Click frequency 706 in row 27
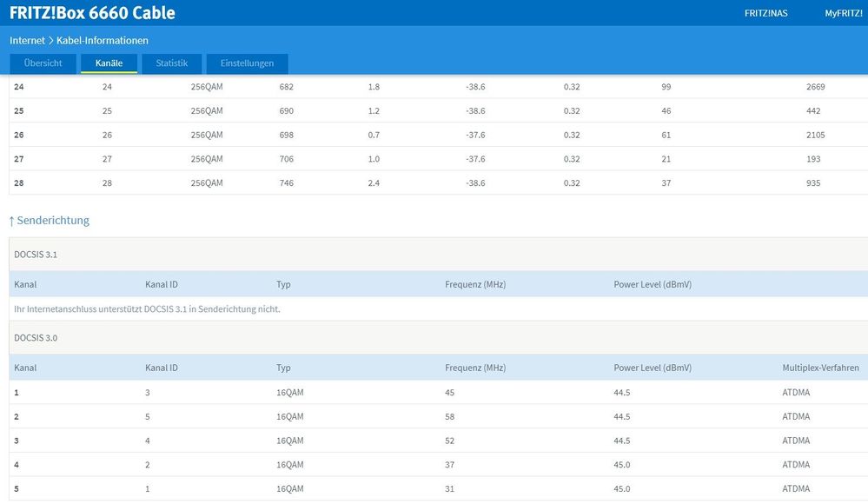868x504 pixels. tap(286, 159)
